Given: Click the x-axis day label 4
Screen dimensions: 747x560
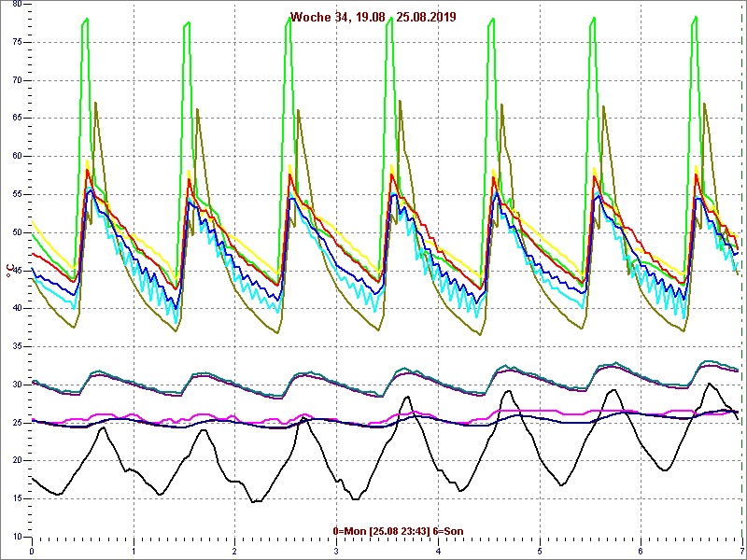Looking at the screenshot, I should (x=438, y=552).
